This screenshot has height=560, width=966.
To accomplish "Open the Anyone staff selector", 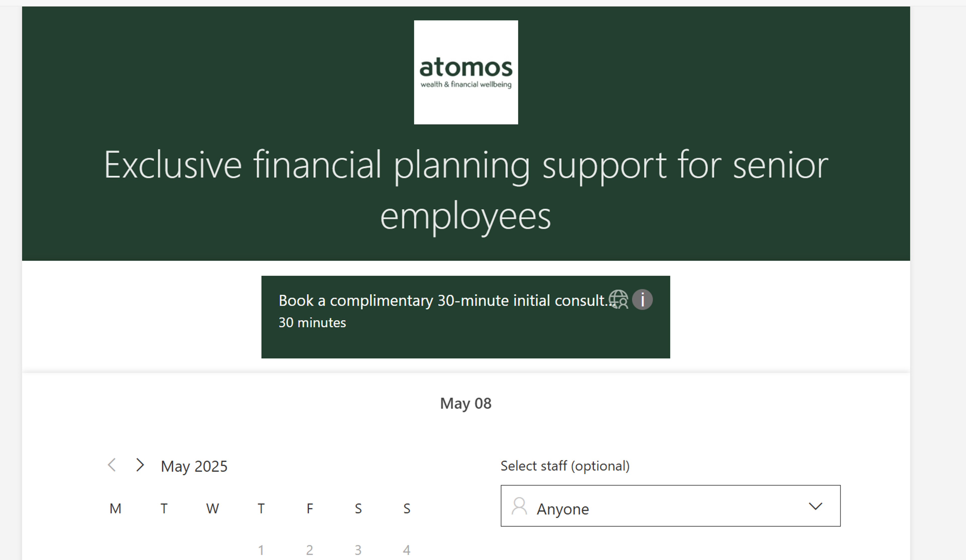I will point(670,506).
